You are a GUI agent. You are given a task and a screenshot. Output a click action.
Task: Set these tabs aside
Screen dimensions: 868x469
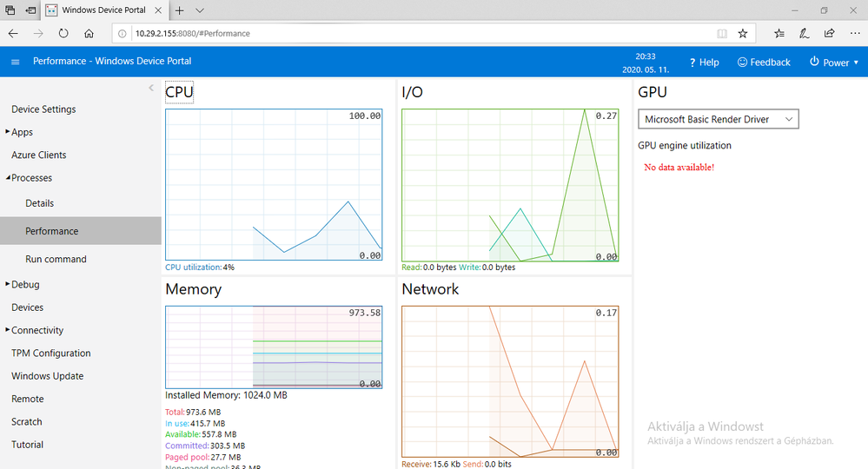click(31, 10)
